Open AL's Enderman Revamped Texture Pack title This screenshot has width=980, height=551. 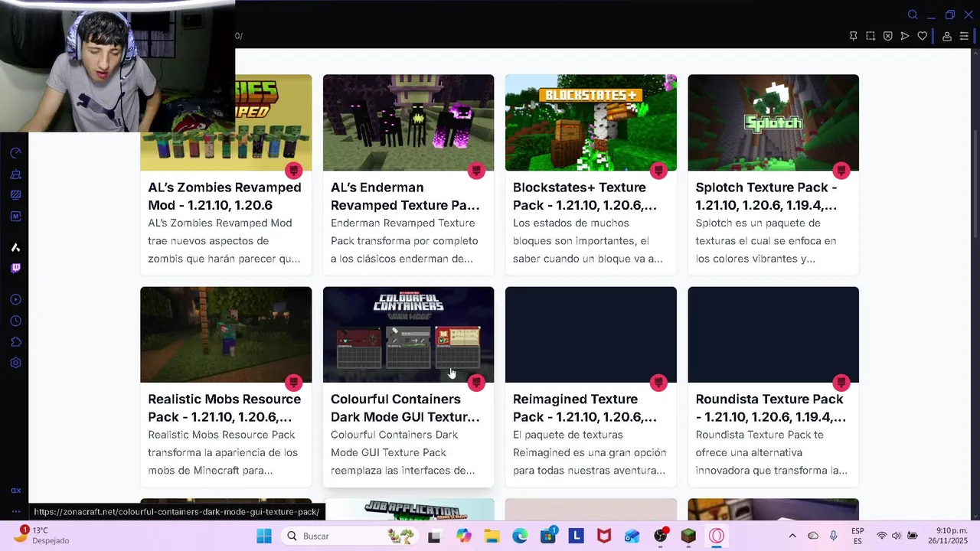pyautogui.click(x=405, y=196)
